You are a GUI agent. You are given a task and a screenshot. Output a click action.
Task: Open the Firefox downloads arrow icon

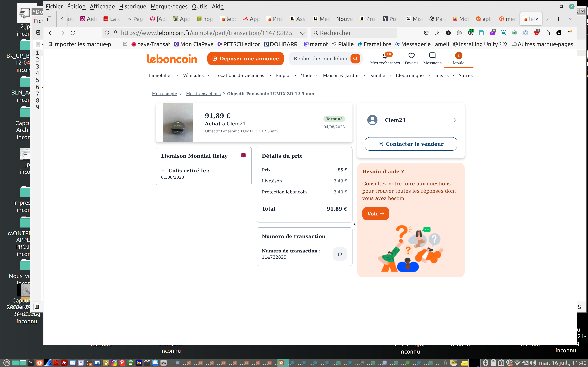[437, 33]
